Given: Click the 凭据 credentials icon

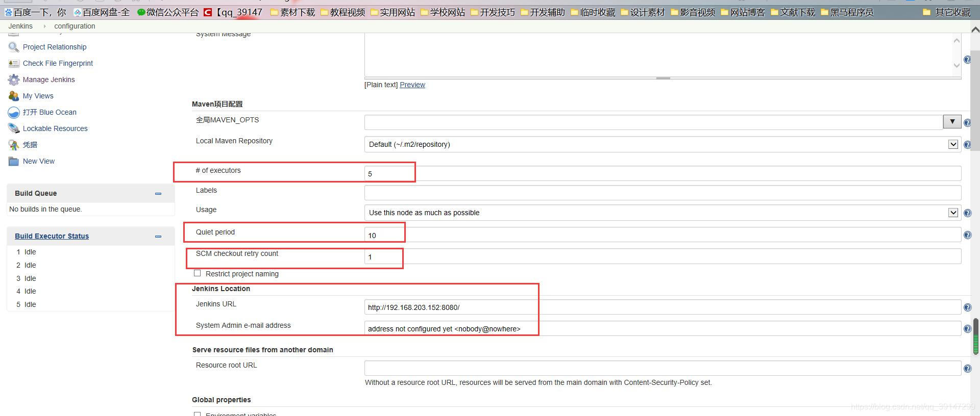Looking at the screenshot, I should coord(14,145).
